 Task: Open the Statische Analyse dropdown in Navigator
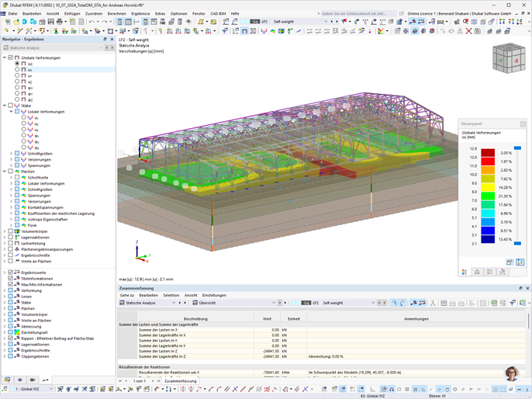(x=101, y=48)
